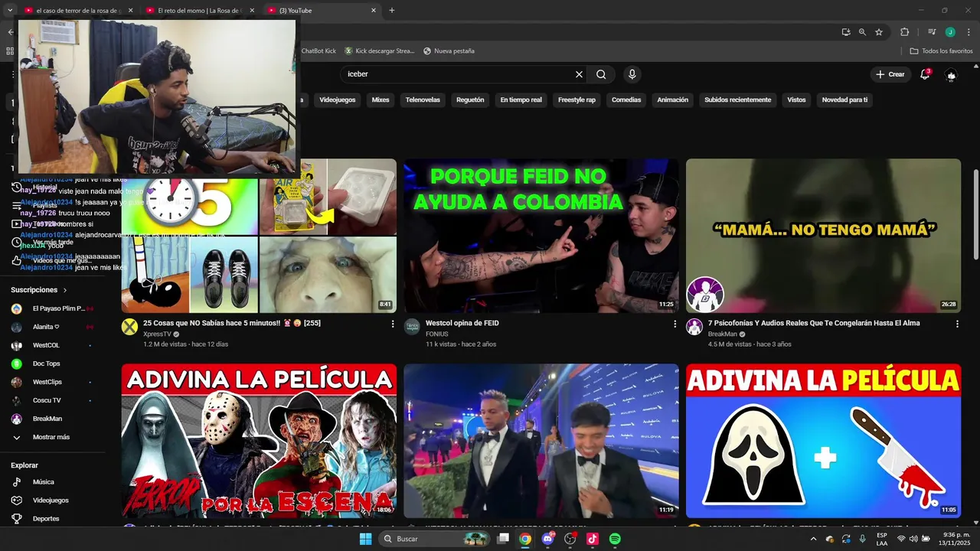Image resolution: width=980 pixels, height=551 pixels.
Task: Start voice search with microphone icon
Action: 632,74
